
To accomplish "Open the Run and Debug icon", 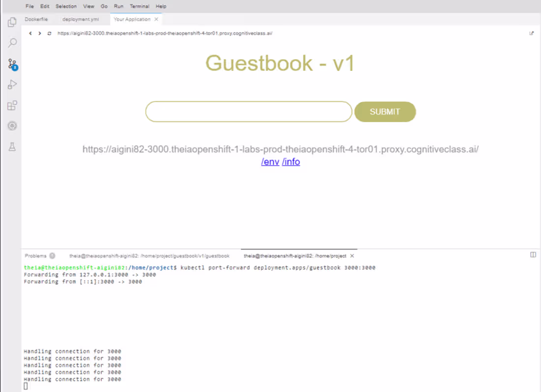I will point(12,84).
